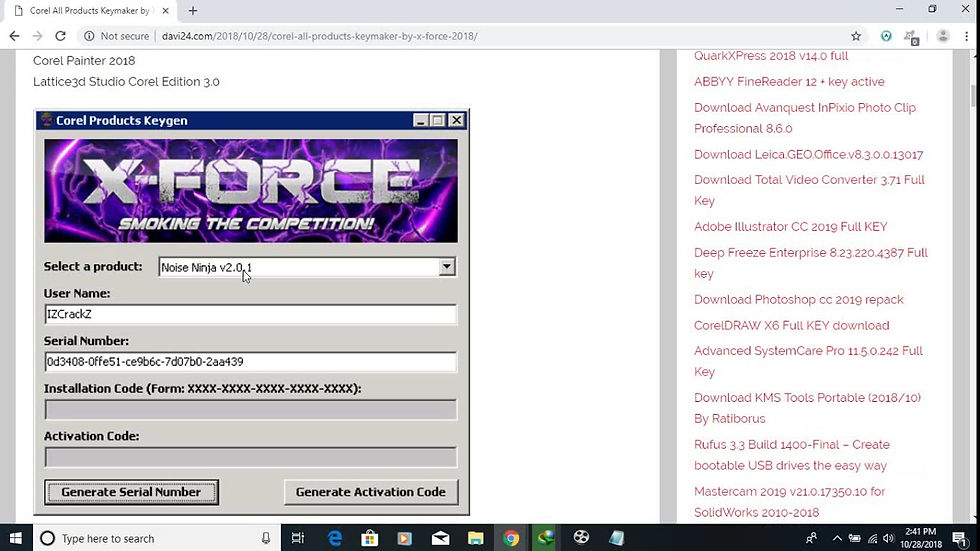Open Mastercam 2019 for SolidWorks link
The height and width of the screenshot is (551, 980).
click(x=789, y=502)
